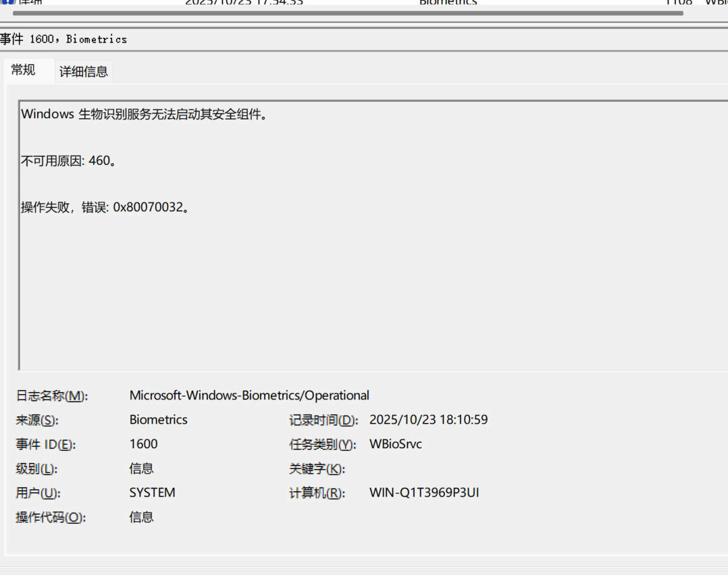Click the 级别 value 信息
The image size is (728, 575).
[141, 468]
